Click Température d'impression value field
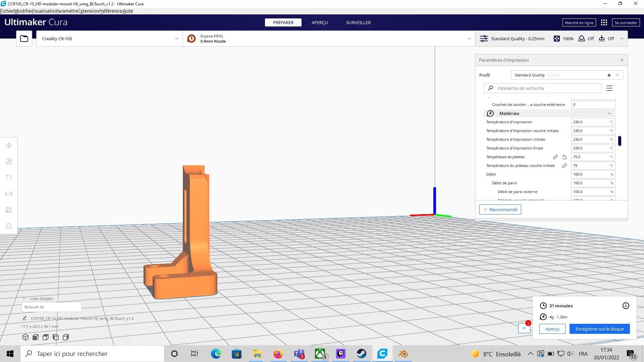Screen dimensions: 644x362 click(593, 122)
